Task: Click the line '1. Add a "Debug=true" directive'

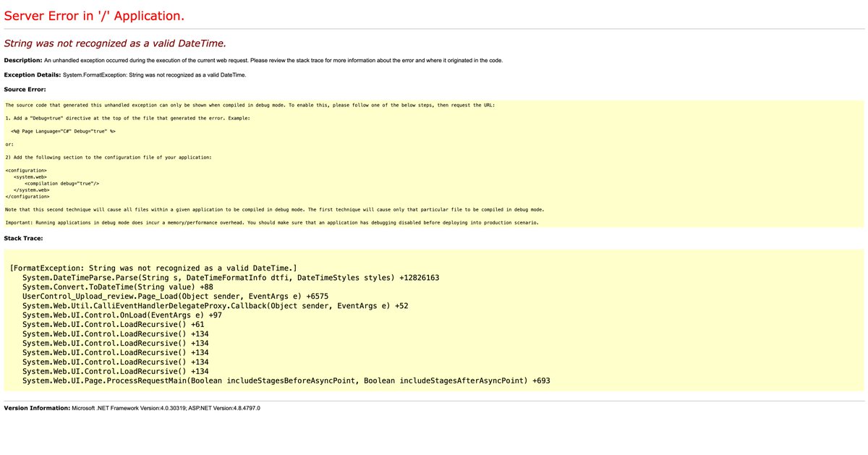Action: point(127,119)
